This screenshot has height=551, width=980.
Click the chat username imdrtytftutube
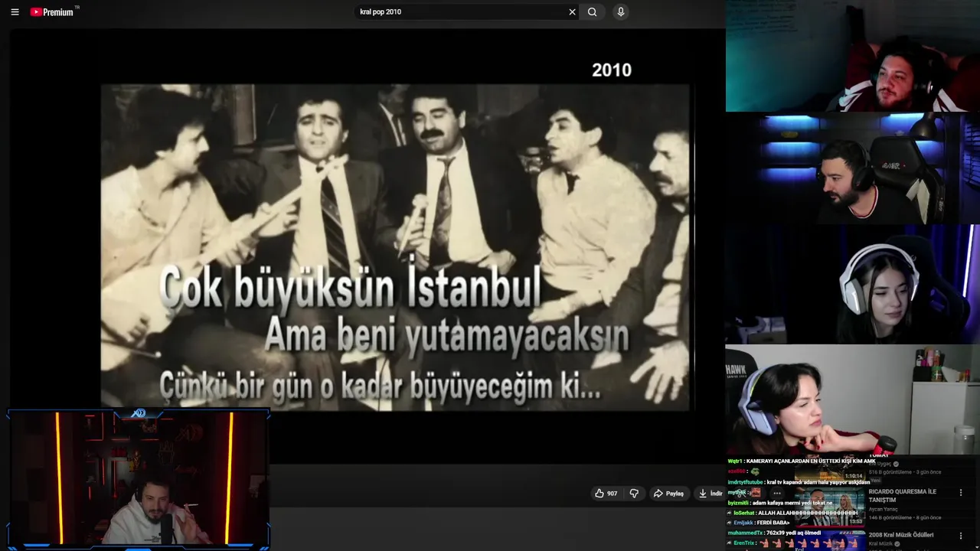click(745, 482)
